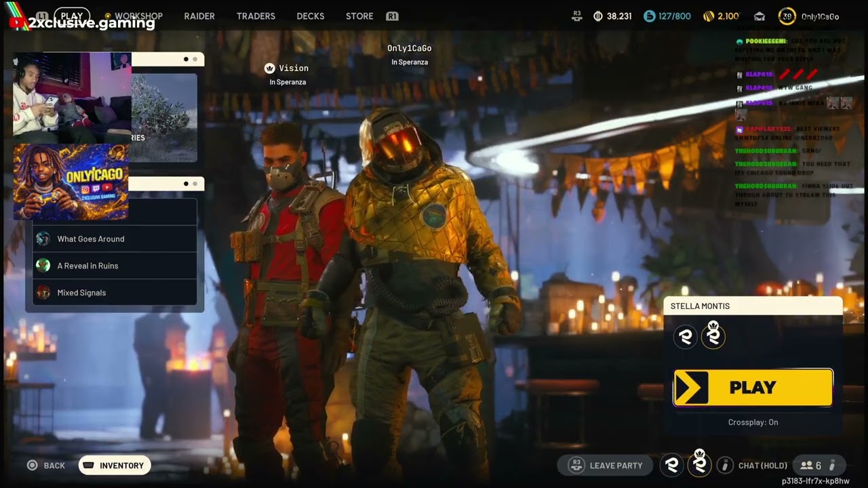The width and height of the screenshot is (868, 488).
Task: Click crowned party leader emblem in Stella Montis card
Action: click(x=713, y=335)
